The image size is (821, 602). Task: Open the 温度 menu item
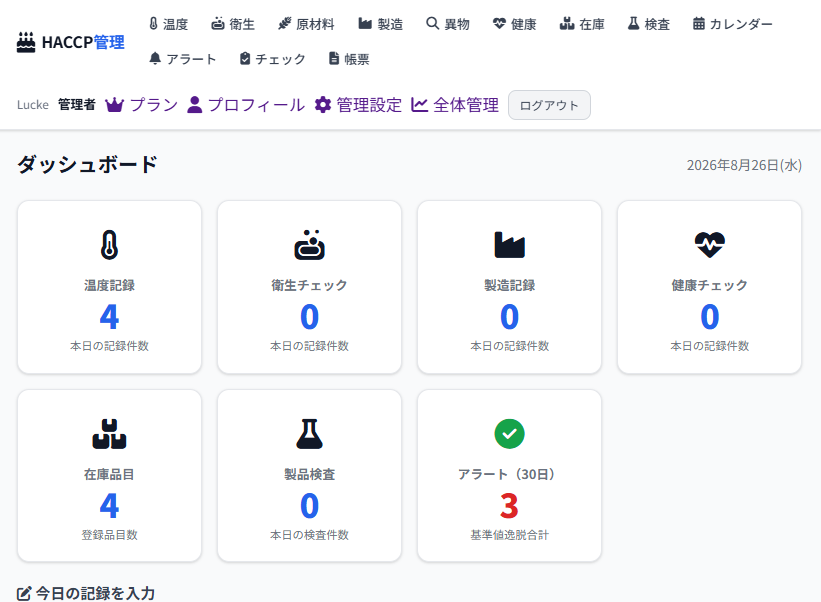tap(169, 24)
